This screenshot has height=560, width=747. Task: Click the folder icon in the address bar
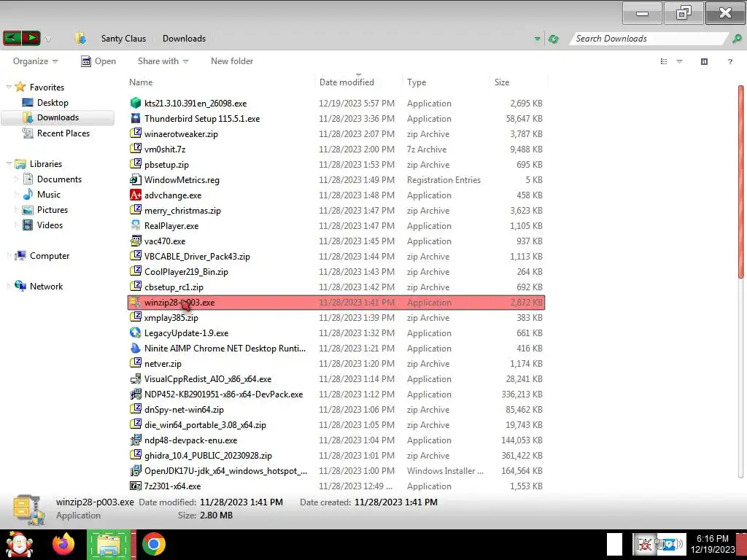[80, 38]
